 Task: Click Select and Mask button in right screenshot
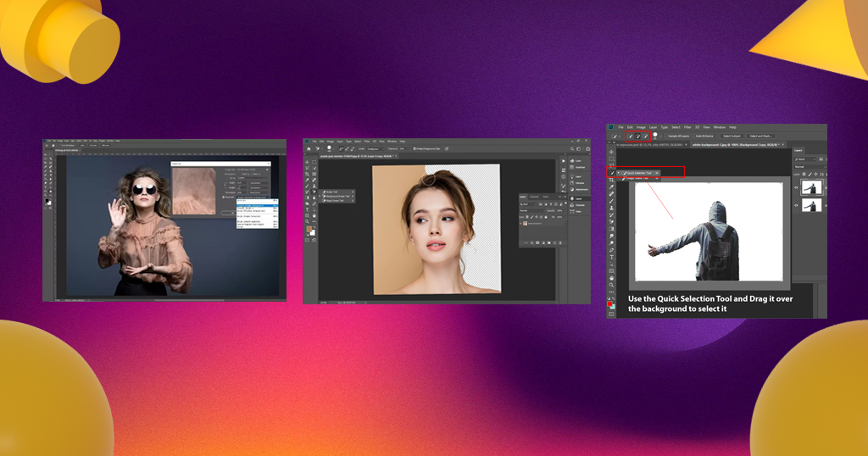pyautogui.click(x=760, y=136)
